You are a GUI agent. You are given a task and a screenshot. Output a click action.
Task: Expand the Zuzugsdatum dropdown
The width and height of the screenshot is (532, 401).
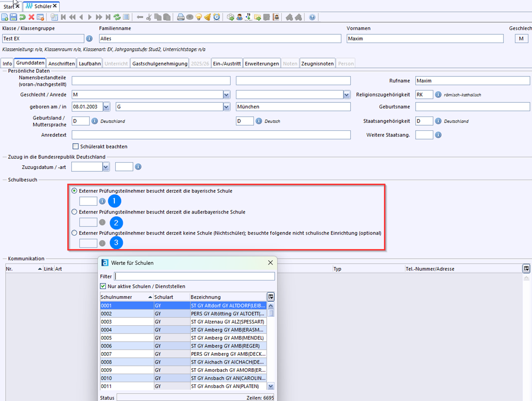106,167
